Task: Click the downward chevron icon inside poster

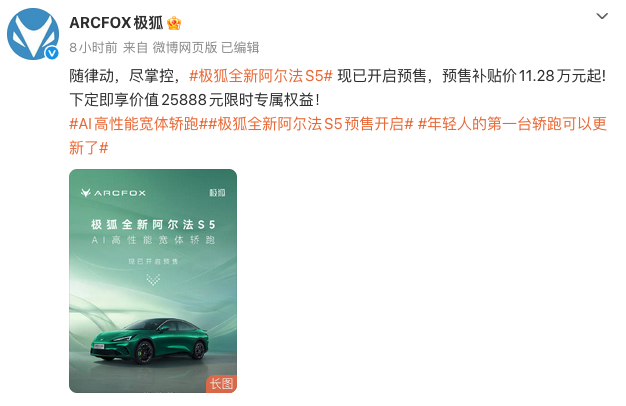Action: 153,279
